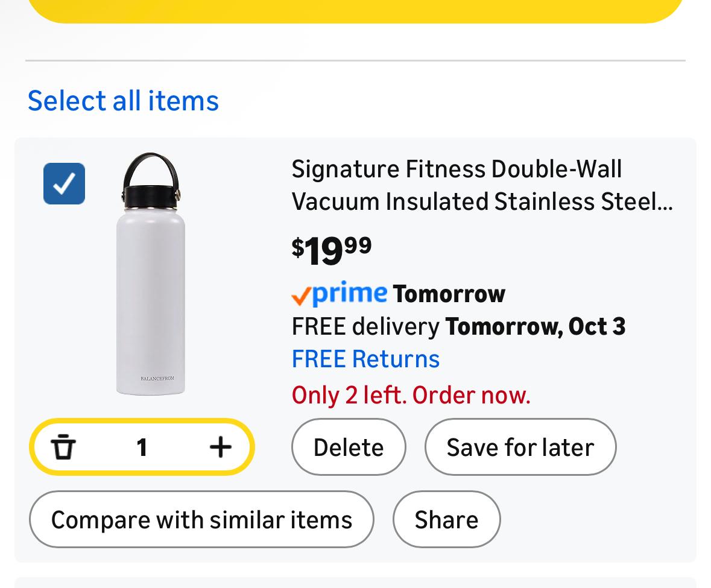Open the water bottle product image
Viewport: 711px width, 588px height.
click(x=151, y=274)
